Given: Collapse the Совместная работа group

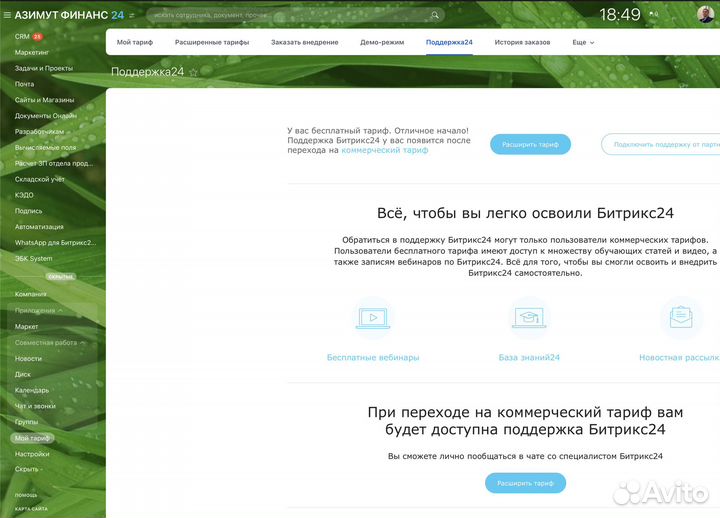Looking at the screenshot, I should (x=50, y=343).
